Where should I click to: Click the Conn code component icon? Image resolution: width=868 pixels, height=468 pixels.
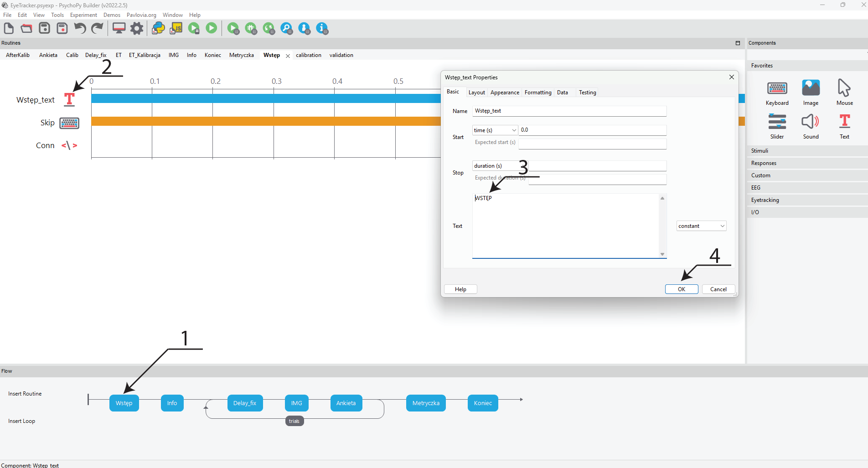69,146
